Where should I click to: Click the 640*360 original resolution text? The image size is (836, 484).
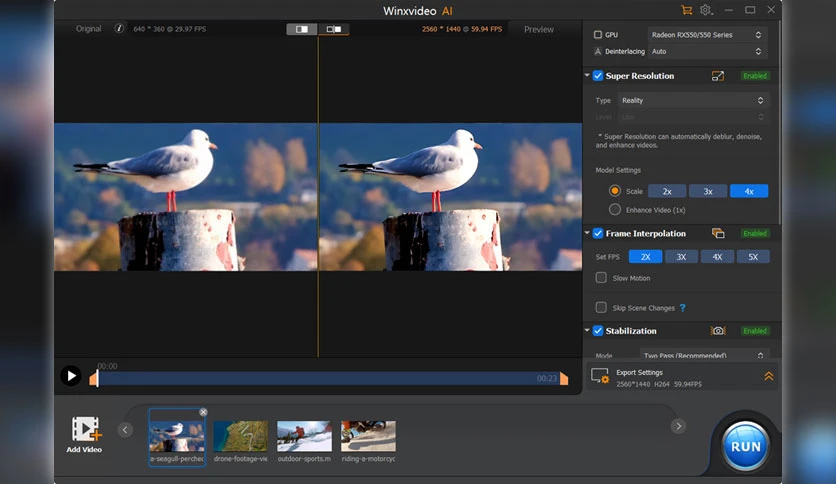tap(170, 29)
